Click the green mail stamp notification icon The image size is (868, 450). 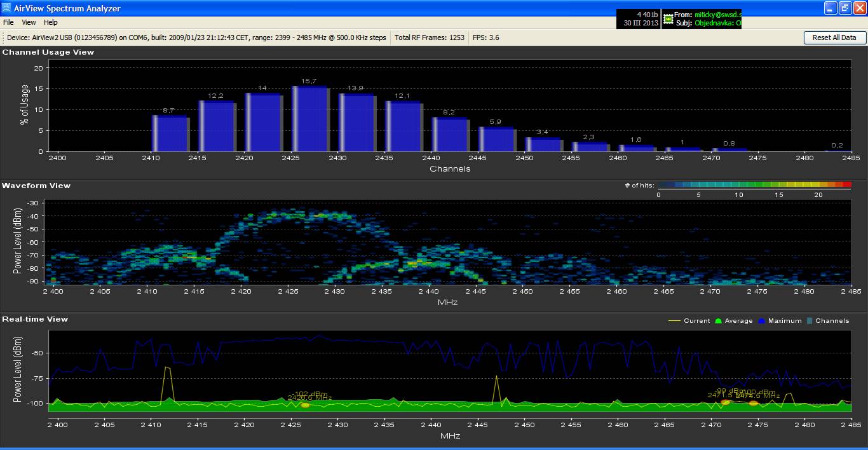[668, 19]
